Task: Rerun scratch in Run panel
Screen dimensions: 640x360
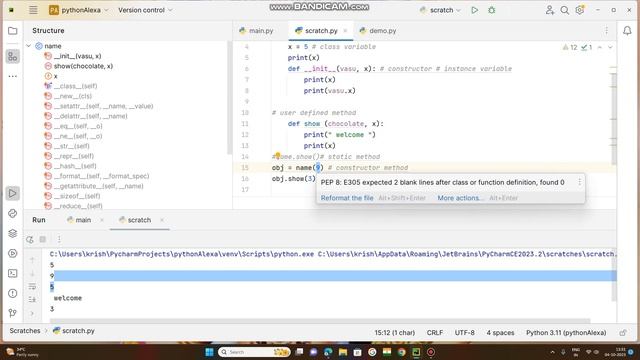Action: click(x=30, y=240)
